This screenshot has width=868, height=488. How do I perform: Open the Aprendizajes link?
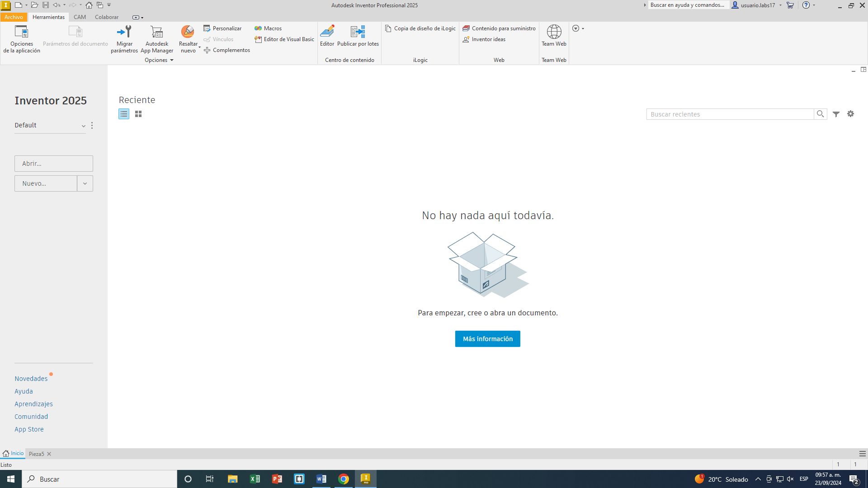pyautogui.click(x=33, y=404)
